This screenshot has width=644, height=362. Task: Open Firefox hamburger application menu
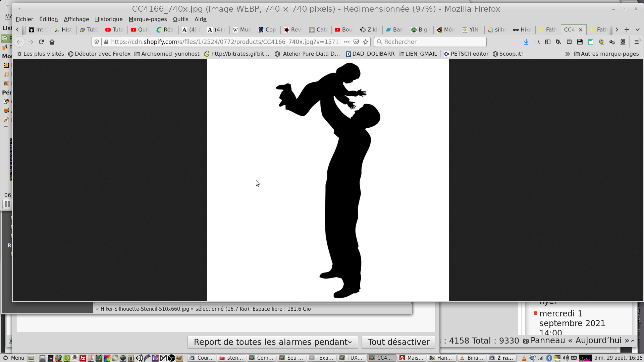coord(636,42)
